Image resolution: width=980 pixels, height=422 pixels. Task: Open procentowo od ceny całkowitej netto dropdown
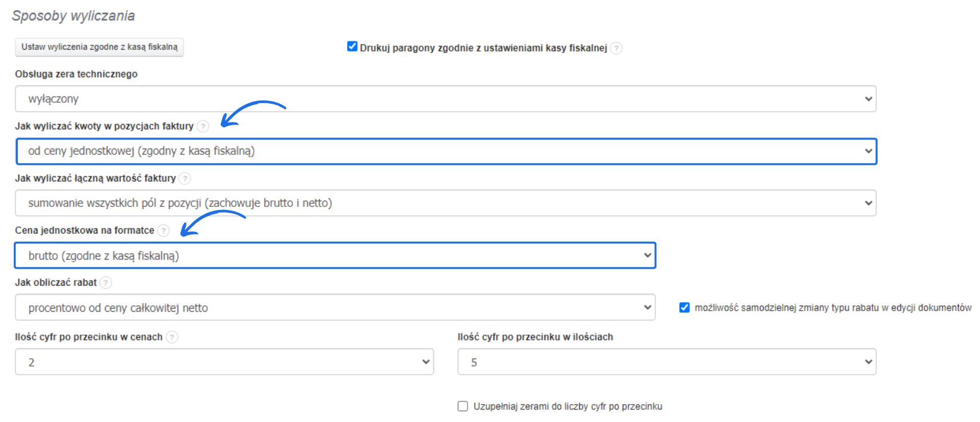[x=335, y=308]
